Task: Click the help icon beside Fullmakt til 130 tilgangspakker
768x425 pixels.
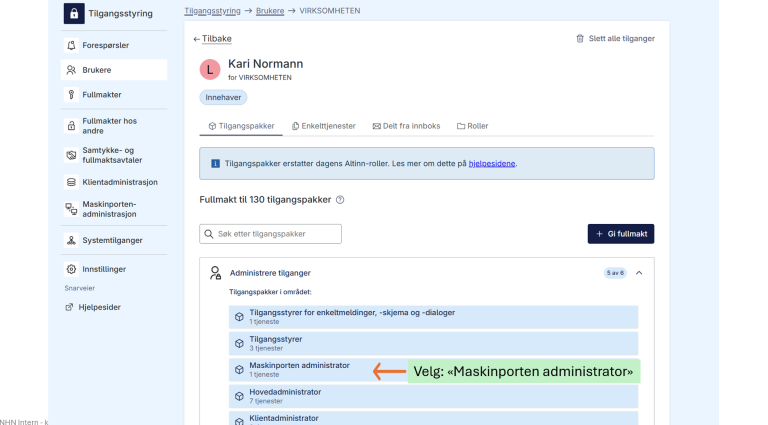Action: tap(340, 200)
